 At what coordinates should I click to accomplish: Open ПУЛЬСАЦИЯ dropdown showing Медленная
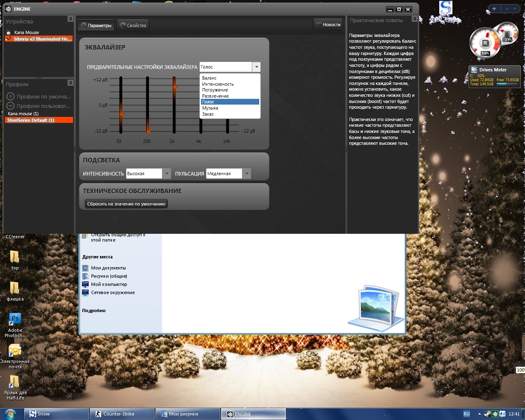[x=228, y=173]
